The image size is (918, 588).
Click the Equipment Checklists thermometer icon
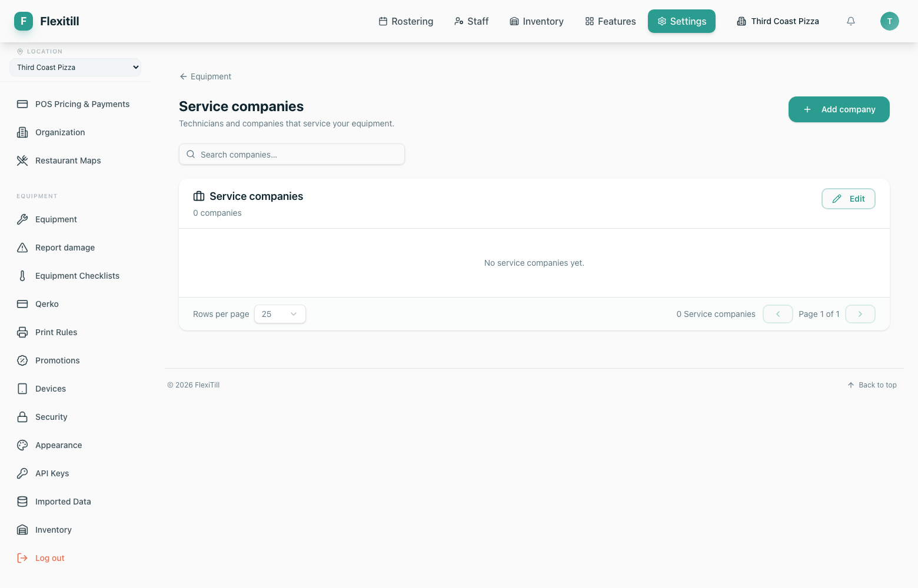[x=22, y=276]
